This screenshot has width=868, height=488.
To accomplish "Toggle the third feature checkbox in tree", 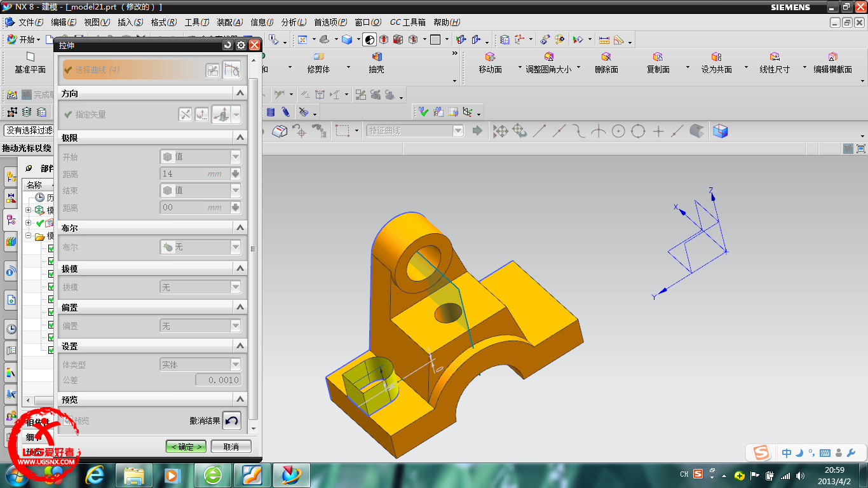I will tap(51, 274).
